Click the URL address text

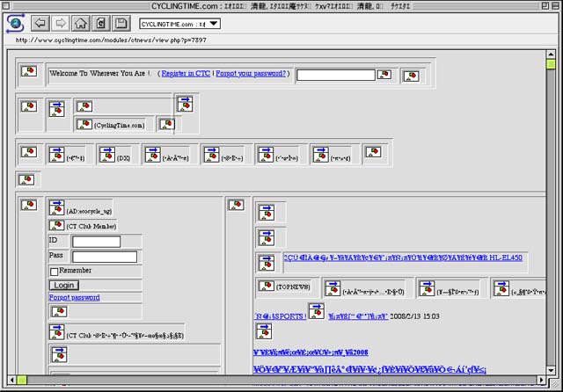(111, 40)
